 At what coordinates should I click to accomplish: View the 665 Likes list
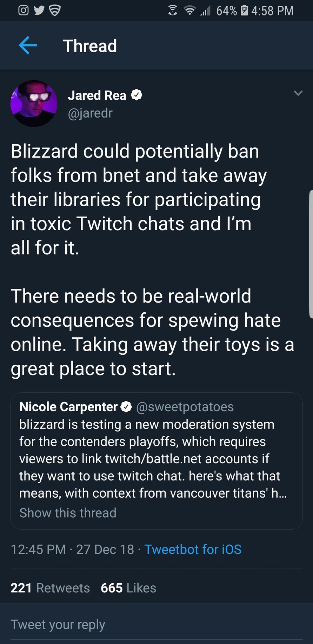click(128, 588)
